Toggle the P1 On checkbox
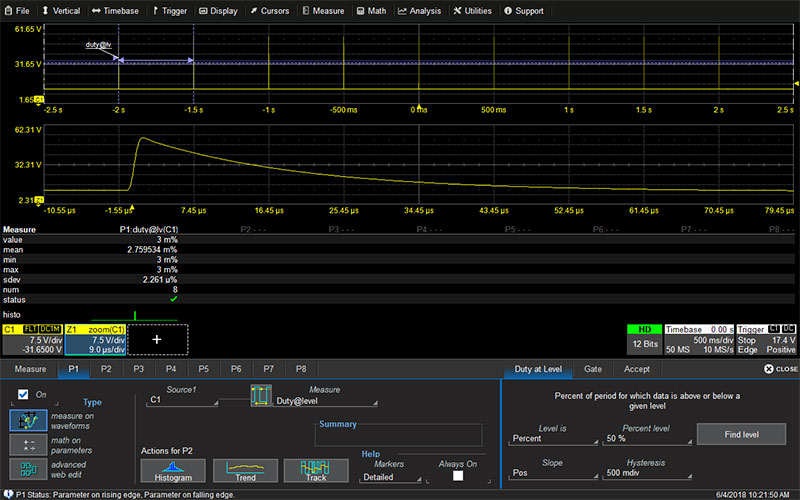This screenshot has height=500, width=800. [23, 394]
